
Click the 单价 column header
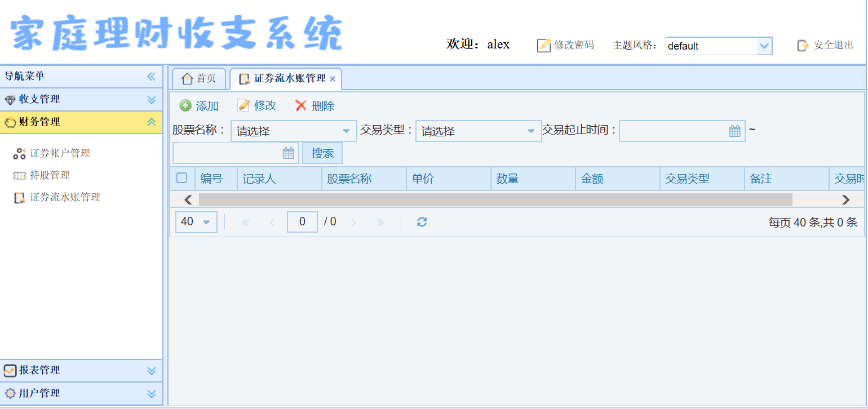pyautogui.click(x=449, y=179)
